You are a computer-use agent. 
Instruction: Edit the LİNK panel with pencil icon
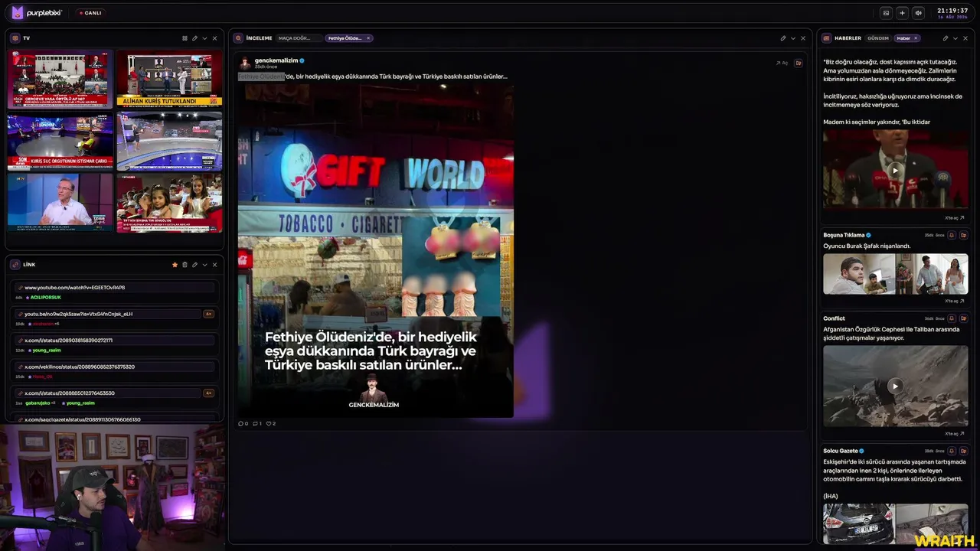click(x=194, y=265)
